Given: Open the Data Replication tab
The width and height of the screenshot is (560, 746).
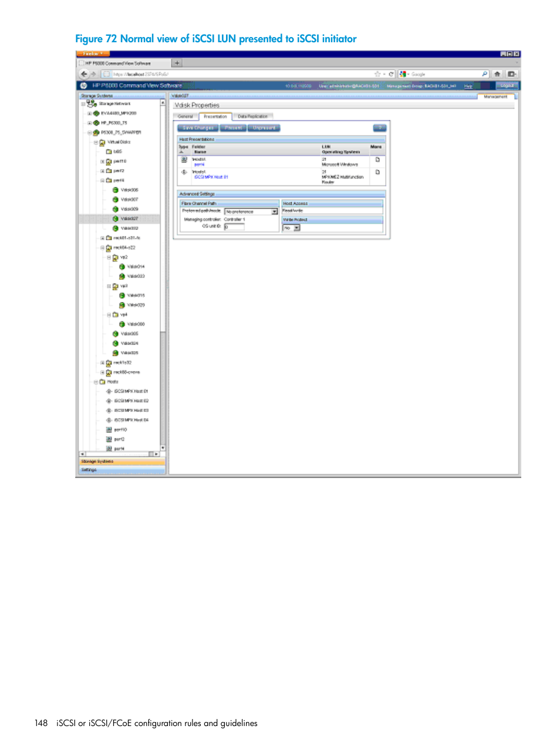Looking at the screenshot, I should 253,116.
